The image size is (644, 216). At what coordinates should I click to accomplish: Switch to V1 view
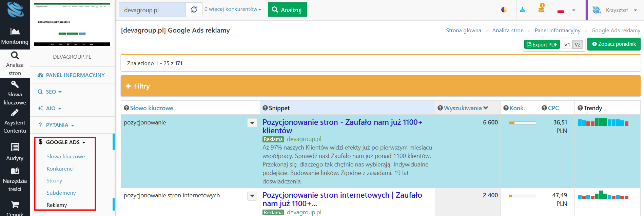[x=567, y=44]
